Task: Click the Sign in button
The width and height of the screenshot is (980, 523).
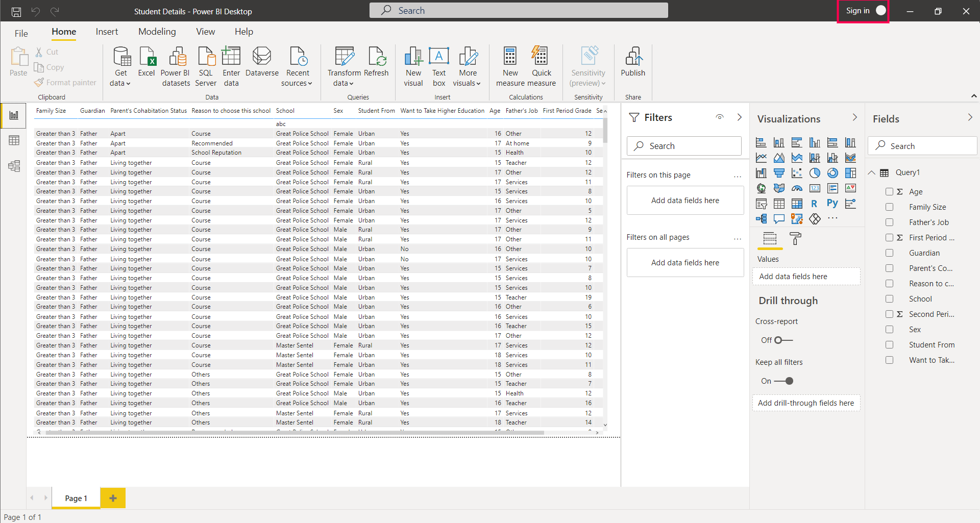Action: tap(863, 11)
